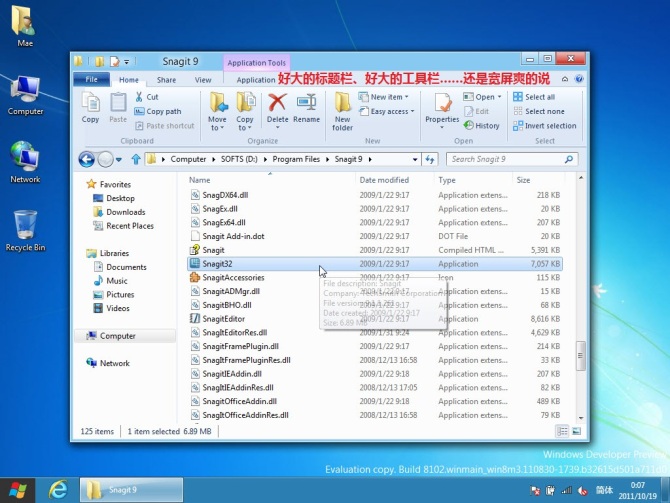670x503 pixels.
Task: Click the scroll down arrow
Action: coord(580,418)
